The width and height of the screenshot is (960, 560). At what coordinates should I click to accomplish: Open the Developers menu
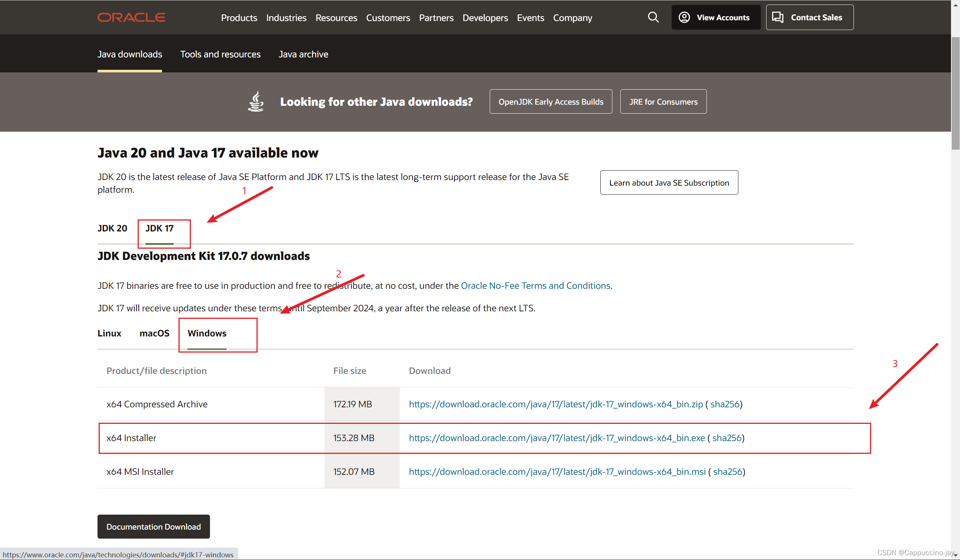coord(484,18)
